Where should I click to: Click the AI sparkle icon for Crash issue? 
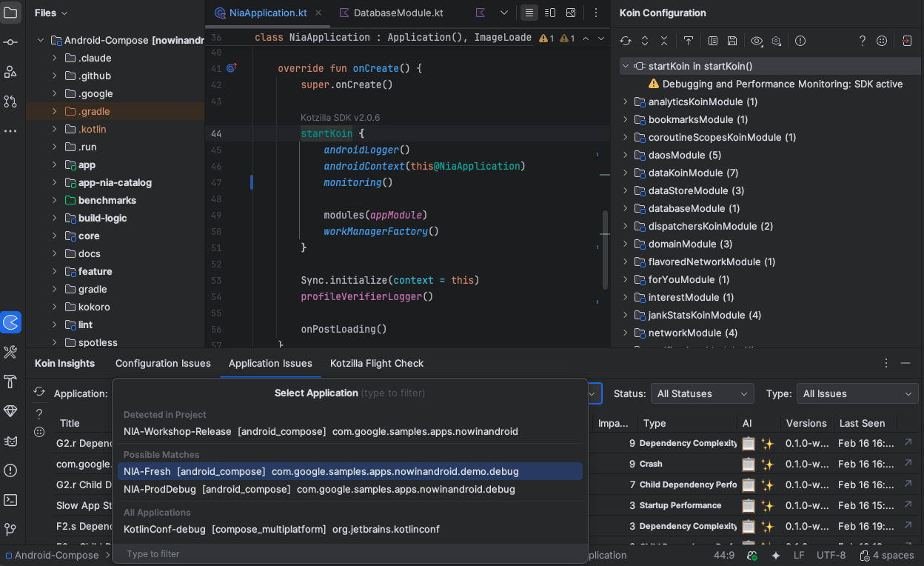[767, 465]
